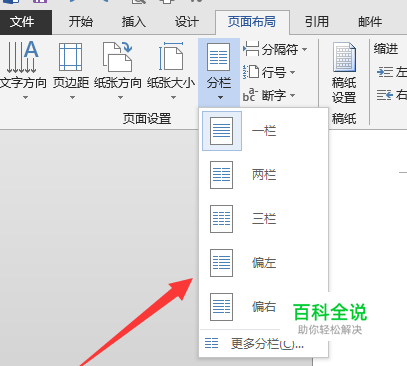The image size is (407, 366).
Task: Expand the 文字方向 dropdown arrow
Action: coord(26,98)
